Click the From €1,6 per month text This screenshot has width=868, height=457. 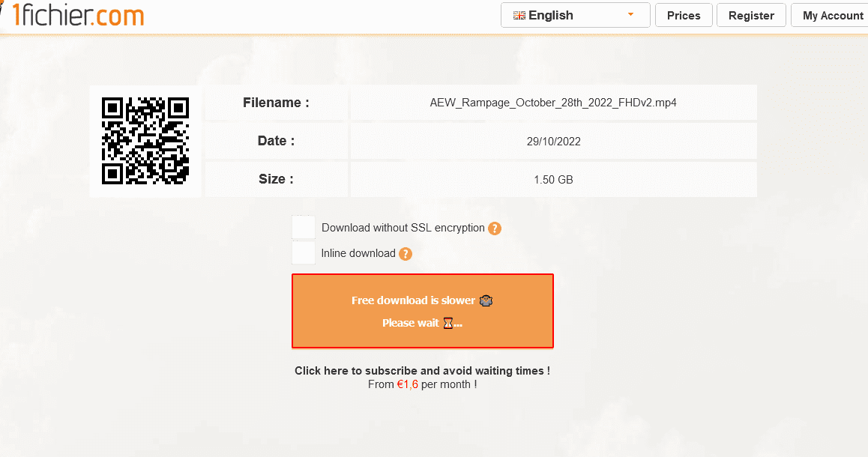click(422, 384)
